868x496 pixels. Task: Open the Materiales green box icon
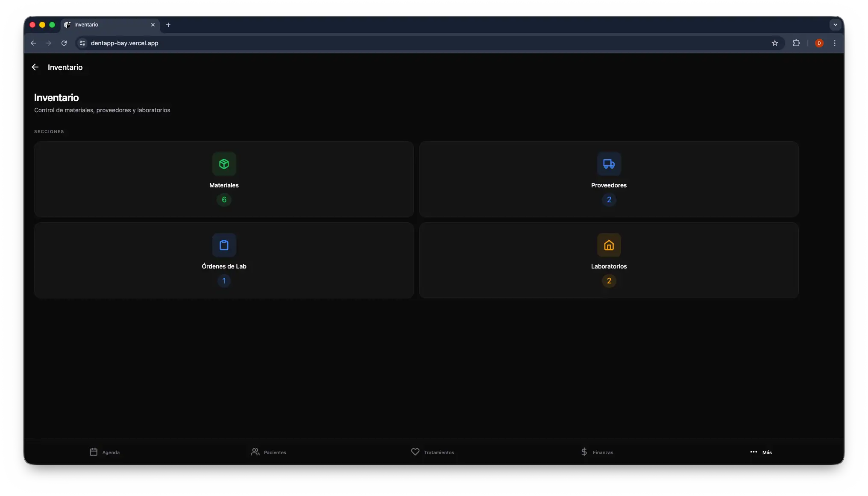[224, 164]
